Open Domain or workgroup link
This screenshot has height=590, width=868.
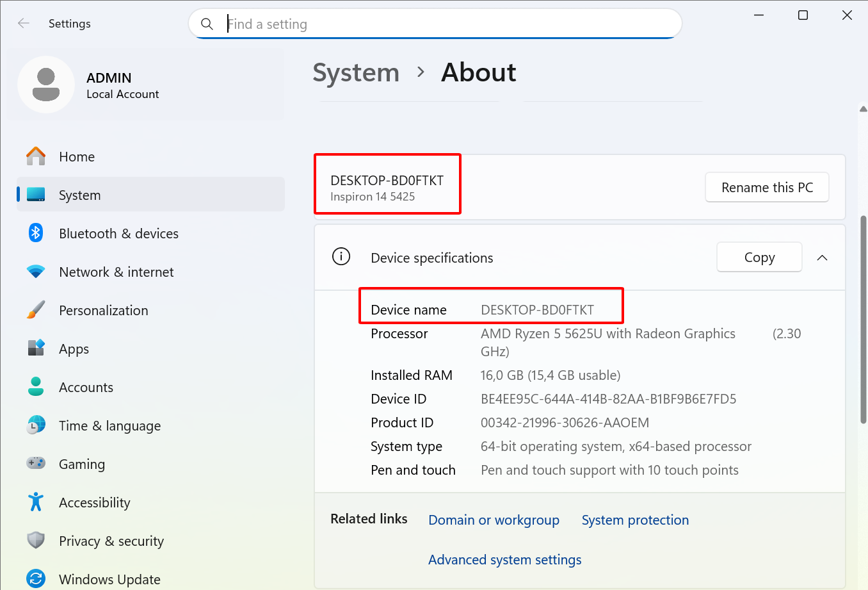click(x=494, y=520)
